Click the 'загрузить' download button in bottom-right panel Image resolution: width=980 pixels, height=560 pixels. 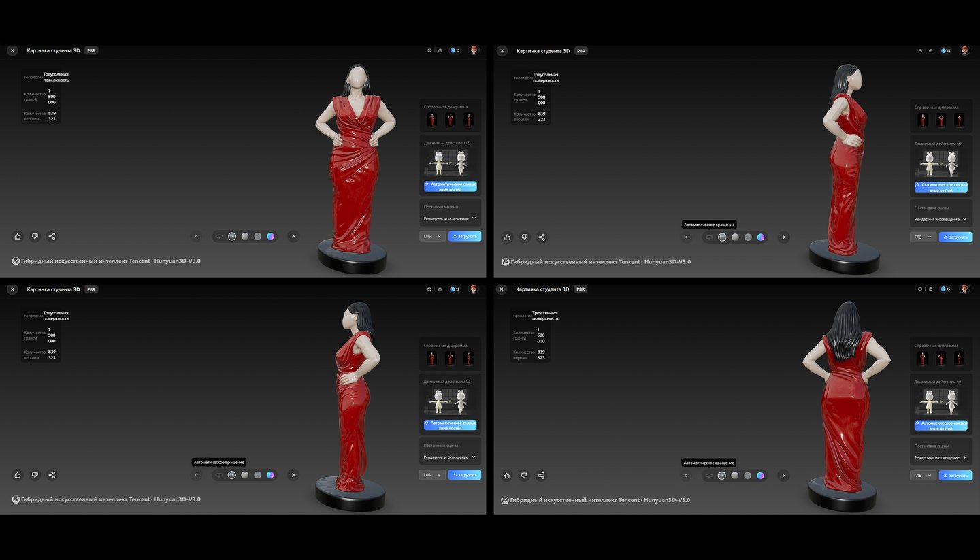[x=955, y=476]
